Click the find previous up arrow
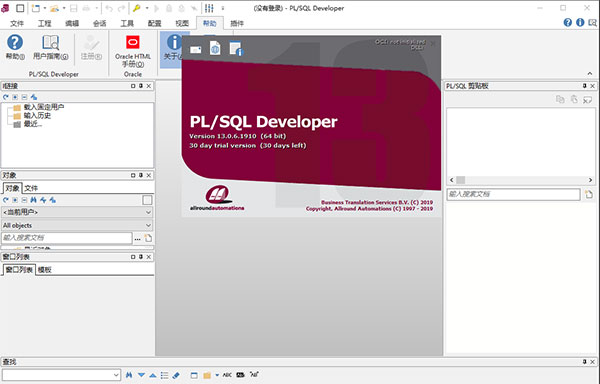This screenshot has height=384, width=600. 153,375
